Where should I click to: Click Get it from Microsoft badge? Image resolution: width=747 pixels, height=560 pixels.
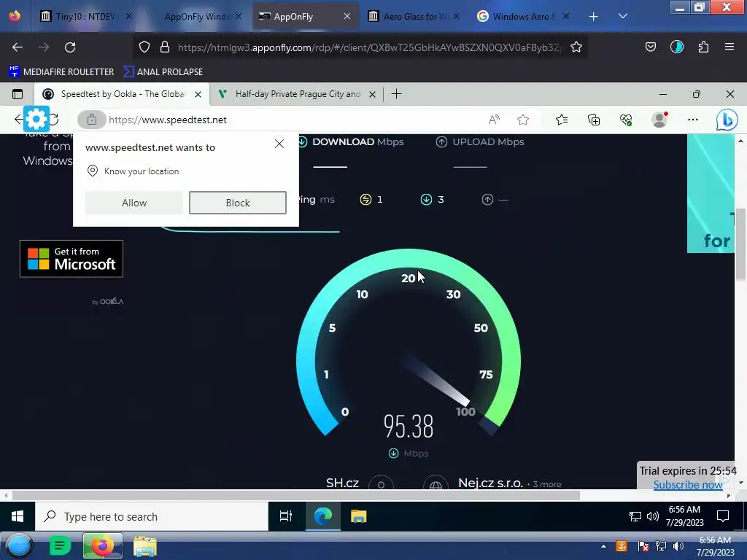tap(71, 259)
